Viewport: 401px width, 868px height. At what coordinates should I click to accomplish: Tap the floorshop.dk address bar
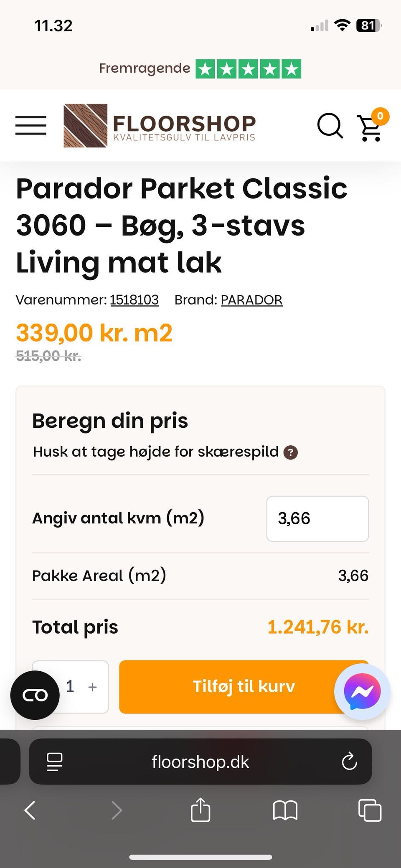tap(200, 761)
